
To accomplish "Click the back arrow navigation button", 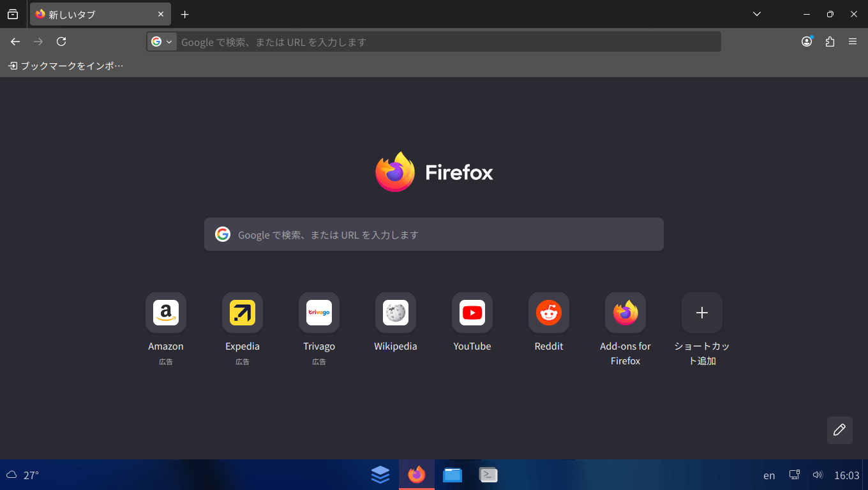I will point(15,41).
